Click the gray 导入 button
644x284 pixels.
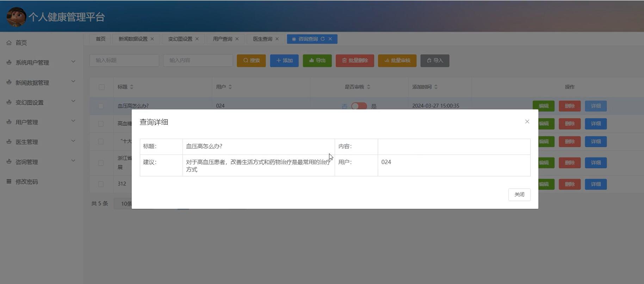pos(435,61)
